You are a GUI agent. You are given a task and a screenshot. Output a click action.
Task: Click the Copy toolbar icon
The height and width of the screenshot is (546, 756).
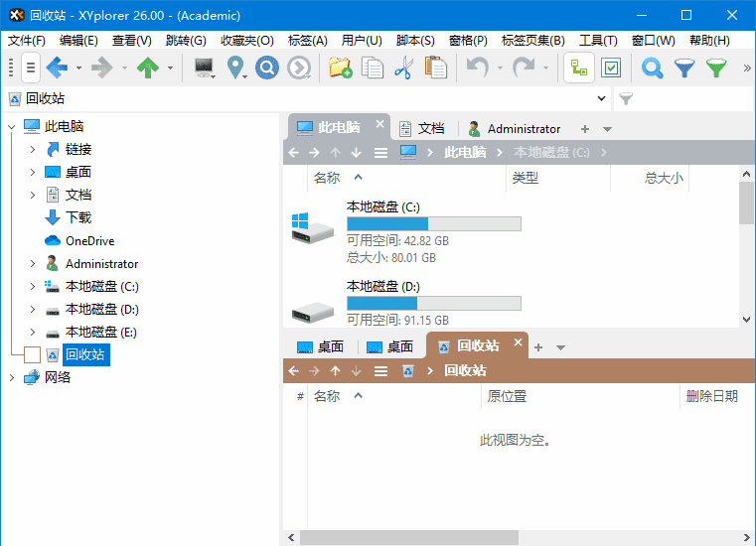click(x=373, y=68)
